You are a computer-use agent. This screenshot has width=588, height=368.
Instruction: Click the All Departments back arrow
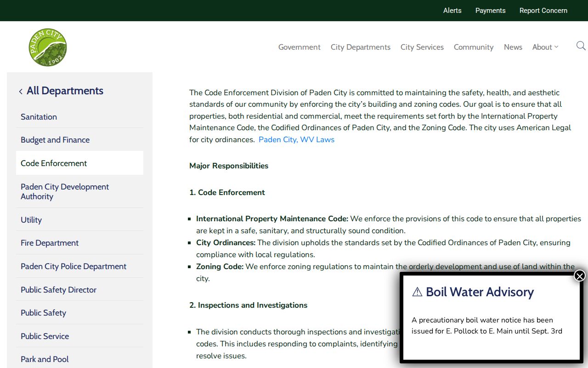tap(21, 92)
